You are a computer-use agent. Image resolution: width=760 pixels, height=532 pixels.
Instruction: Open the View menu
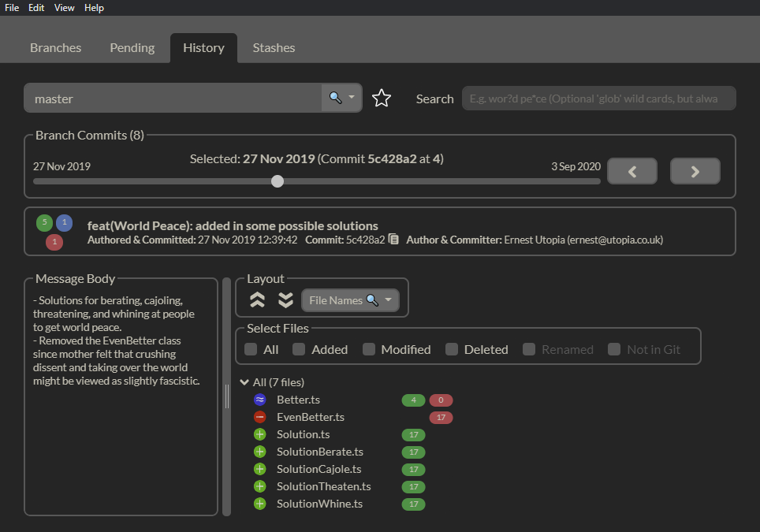pyautogui.click(x=65, y=8)
